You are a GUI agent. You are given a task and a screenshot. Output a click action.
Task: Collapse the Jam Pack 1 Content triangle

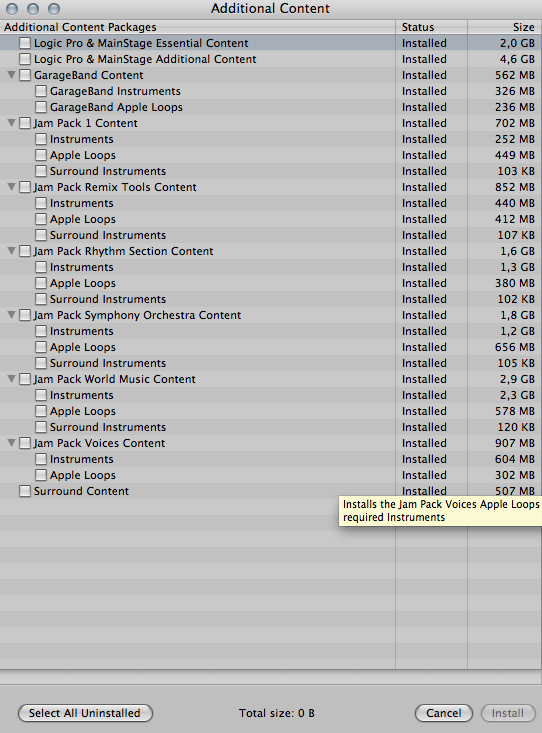coord(12,123)
